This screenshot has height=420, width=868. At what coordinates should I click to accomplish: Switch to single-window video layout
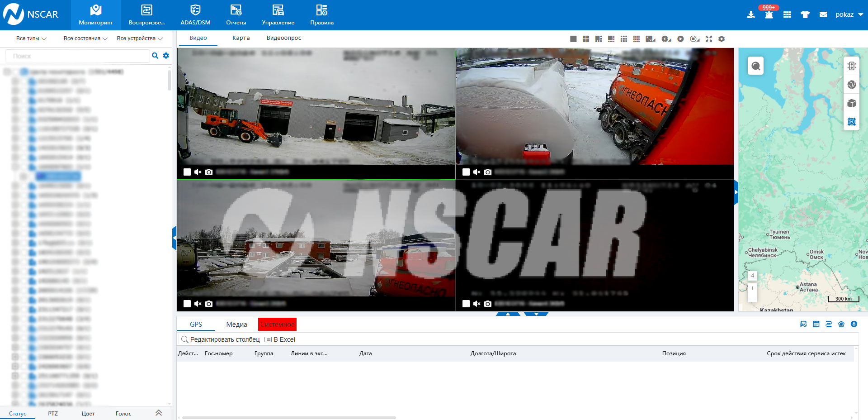pos(573,39)
